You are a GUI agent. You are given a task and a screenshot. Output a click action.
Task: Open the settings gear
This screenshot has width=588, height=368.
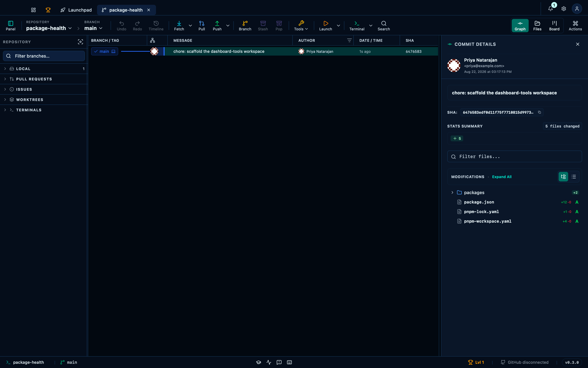564,9
